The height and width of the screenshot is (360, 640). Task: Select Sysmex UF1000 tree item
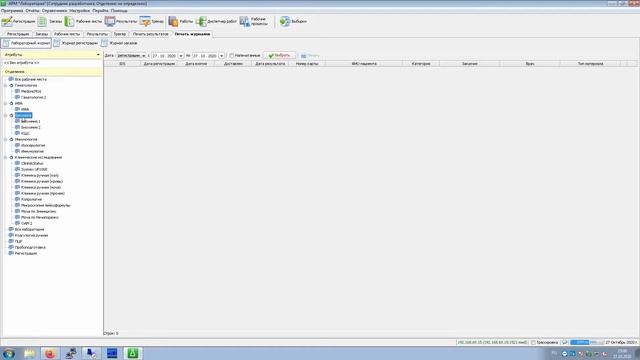pos(34,169)
